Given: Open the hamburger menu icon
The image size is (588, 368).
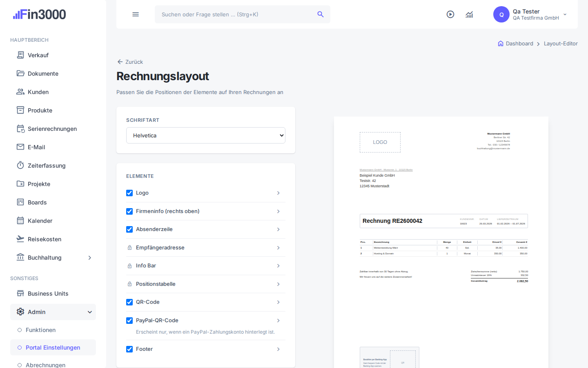Looking at the screenshot, I should click(136, 14).
